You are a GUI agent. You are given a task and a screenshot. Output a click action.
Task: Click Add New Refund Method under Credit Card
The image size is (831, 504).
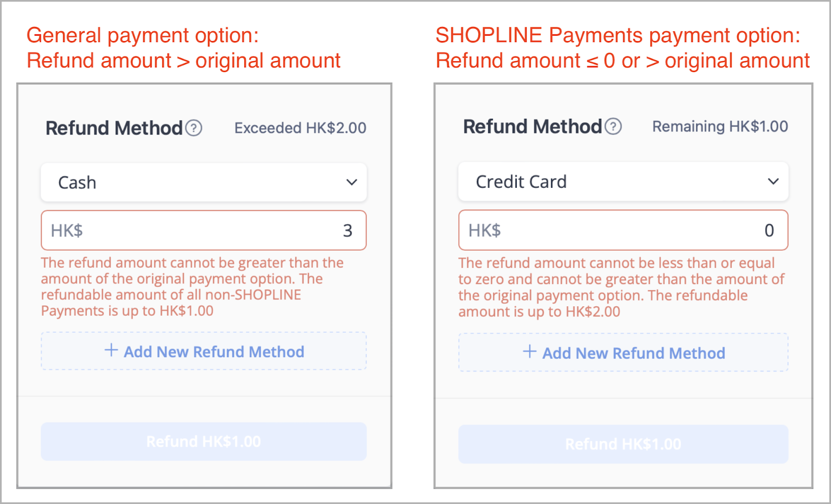(623, 352)
